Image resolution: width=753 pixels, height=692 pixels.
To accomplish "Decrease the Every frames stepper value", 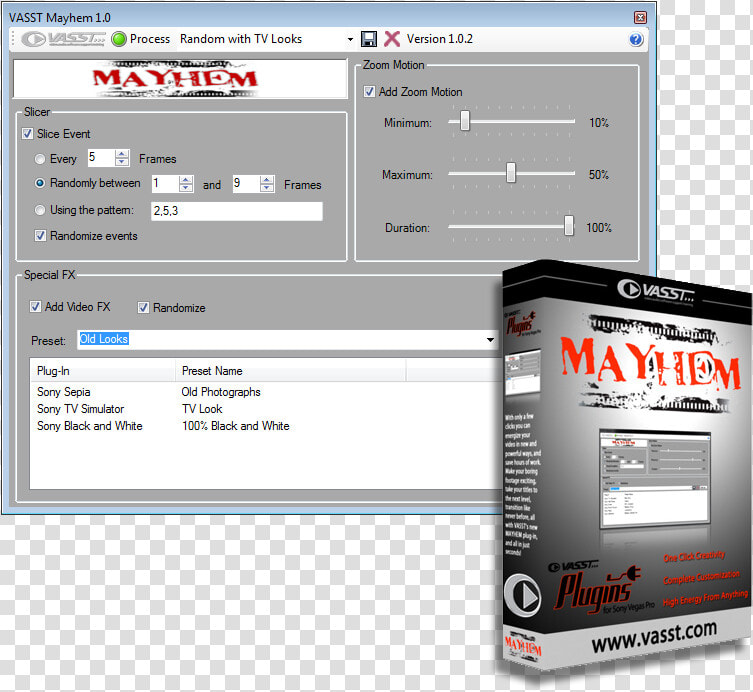I will click(122, 162).
